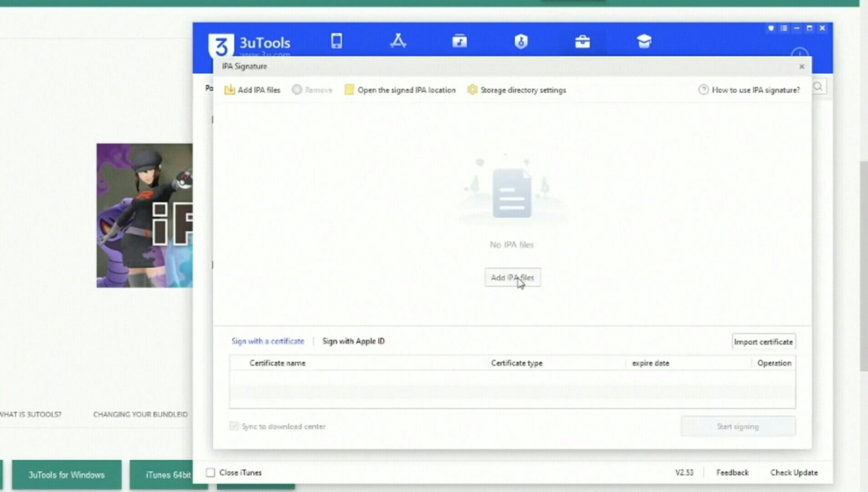Viewport: 868px width, 492px height.
Task: Open the Flash and Jailbreak shield icon
Action: click(521, 41)
